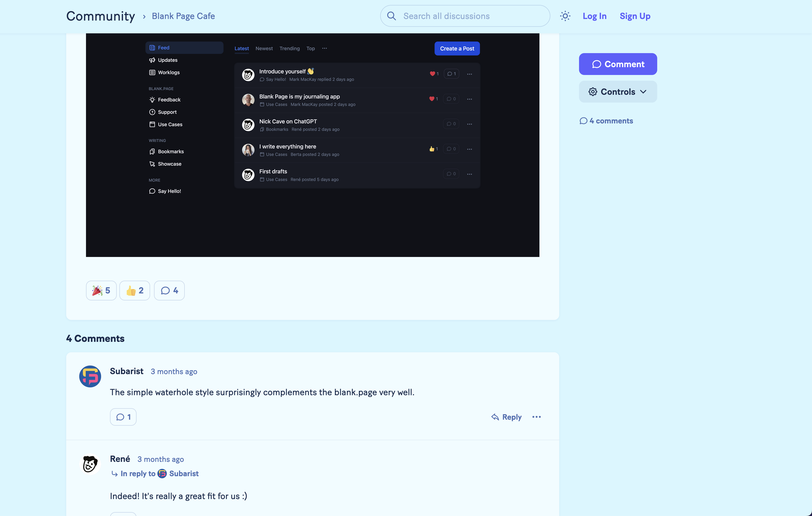React with the party popper emoji
812x516 pixels.
(x=101, y=290)
